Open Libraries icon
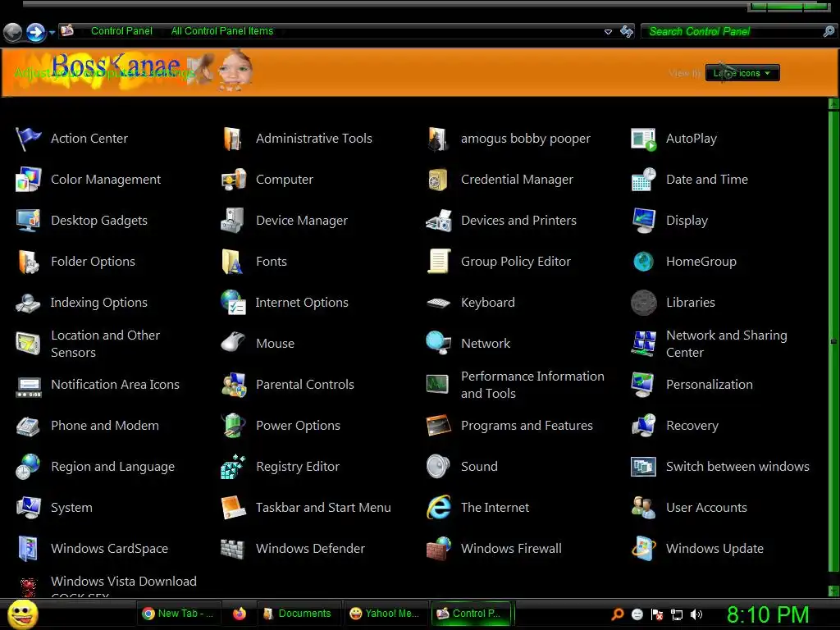The height and width of the screenshot is (630, 840). coord(643,303)
